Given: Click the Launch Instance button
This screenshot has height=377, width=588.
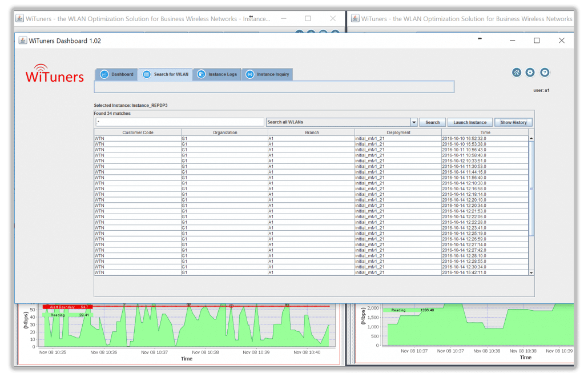Looking at the screenshot, I should [x=470, y=122].
